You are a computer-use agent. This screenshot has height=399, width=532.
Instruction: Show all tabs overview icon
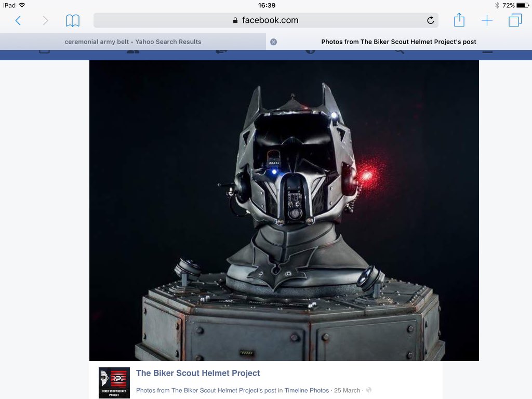(x=515, y=20)
